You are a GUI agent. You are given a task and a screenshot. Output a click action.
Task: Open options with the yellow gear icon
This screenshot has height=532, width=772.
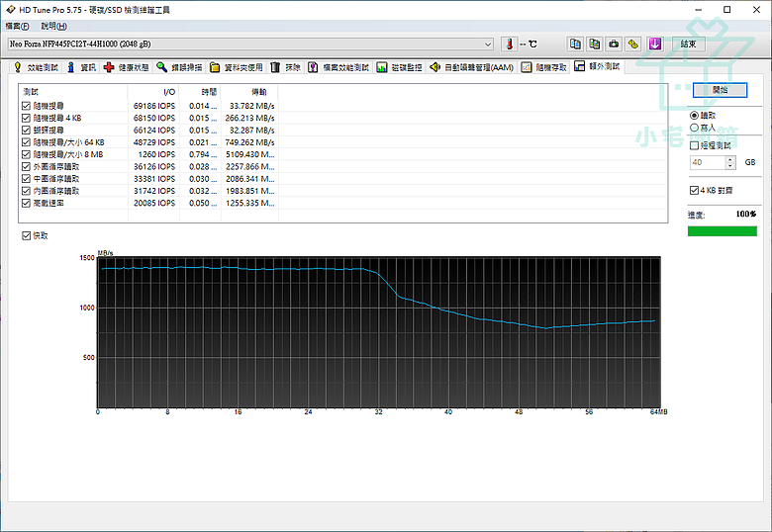click(633, 44)
